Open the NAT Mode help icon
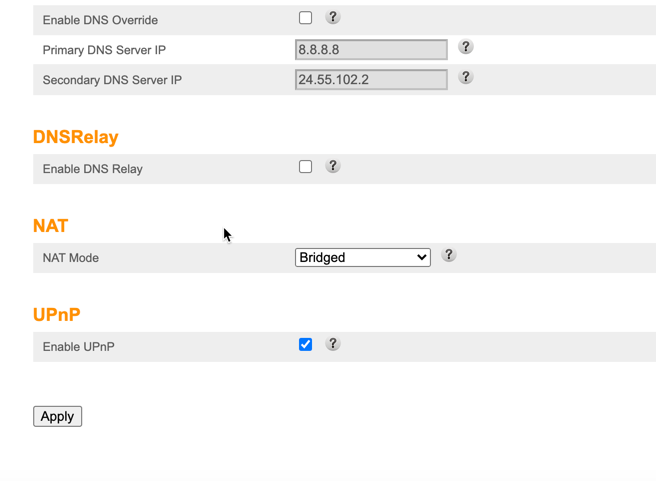 [x=449, y=255]
